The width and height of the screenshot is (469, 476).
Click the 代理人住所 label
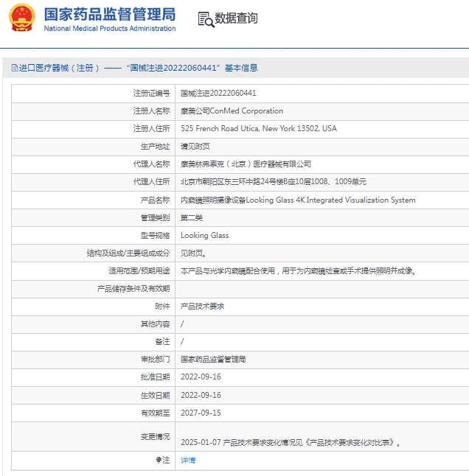click(152, 181)
